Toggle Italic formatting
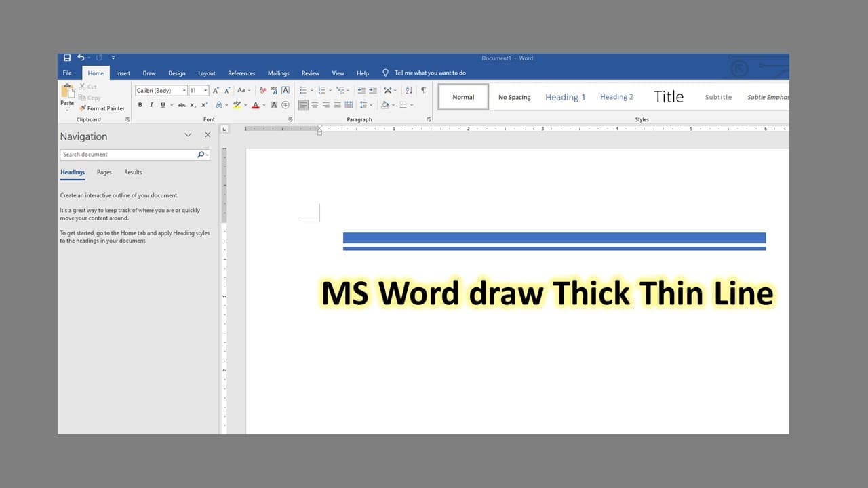 pos(151,105)
